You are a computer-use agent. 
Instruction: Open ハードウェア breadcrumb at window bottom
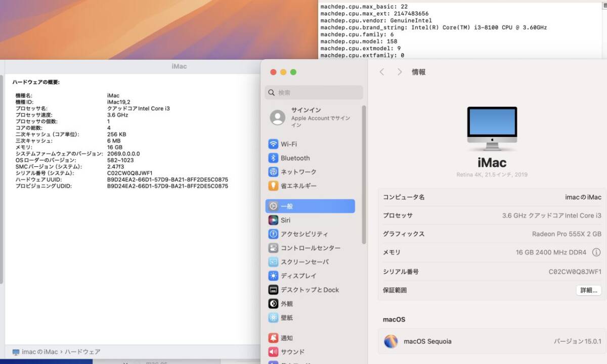80,351
